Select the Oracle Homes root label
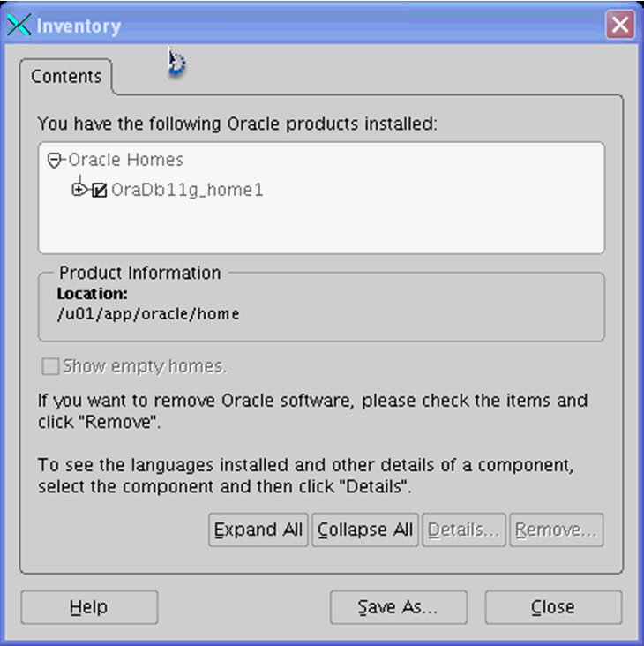Viewport: 644px width, 646px height. click(125, 160)
